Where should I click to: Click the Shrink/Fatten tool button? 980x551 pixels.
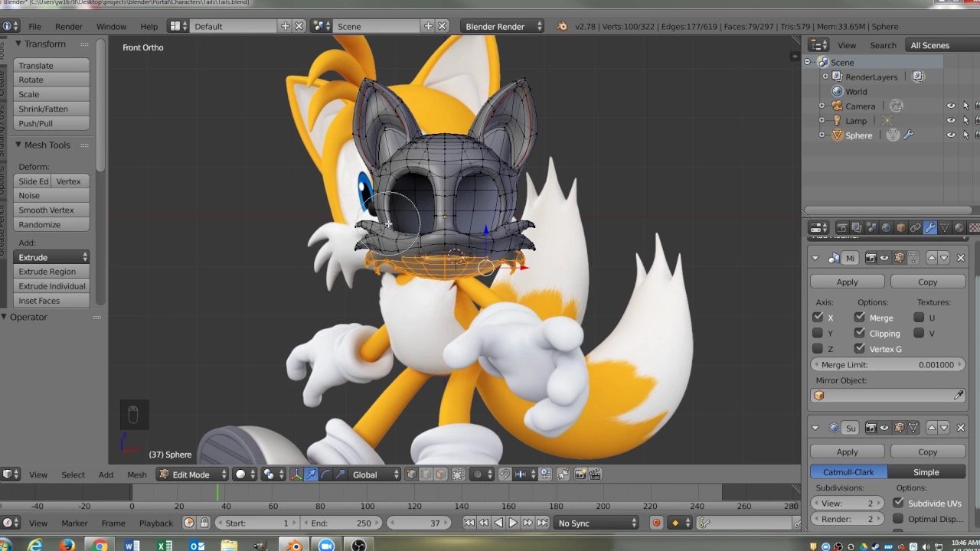tap(52, 109)
